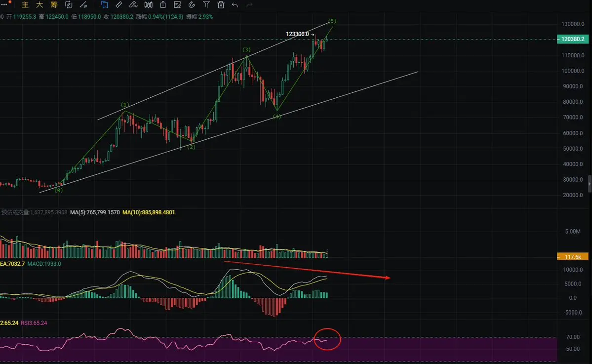
Task: Select the 筹 chip distribution button
Action: [x=54, y=5]
